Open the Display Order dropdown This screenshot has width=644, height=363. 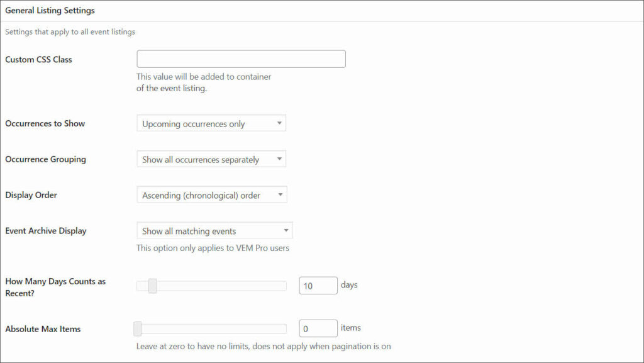tap(212, 194)
